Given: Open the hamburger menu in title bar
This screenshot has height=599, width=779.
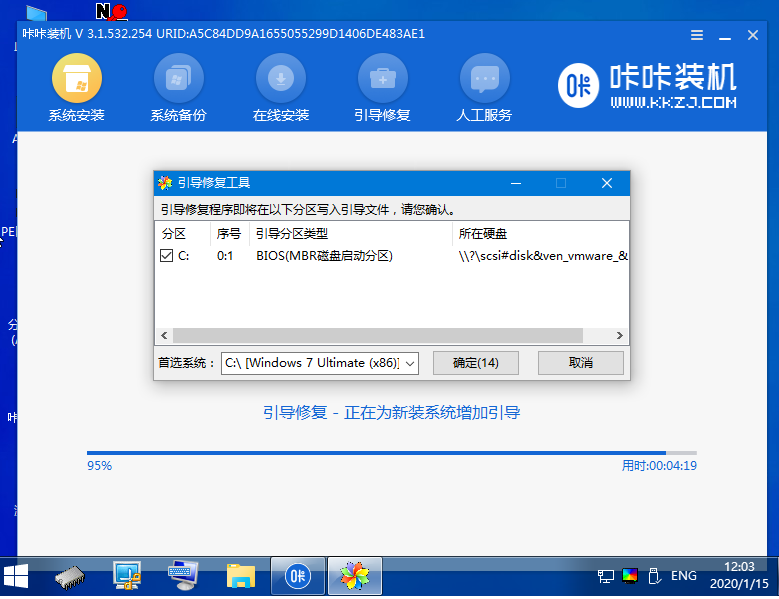Looking at the screenshot, I should click(x=697, y=36).
